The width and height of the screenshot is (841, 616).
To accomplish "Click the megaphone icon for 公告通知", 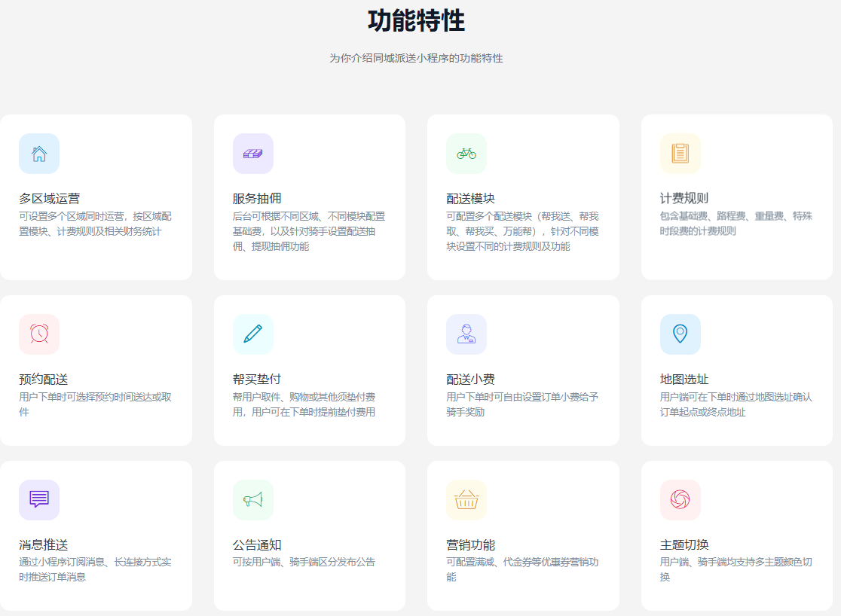I will click(x=252, y=499).
